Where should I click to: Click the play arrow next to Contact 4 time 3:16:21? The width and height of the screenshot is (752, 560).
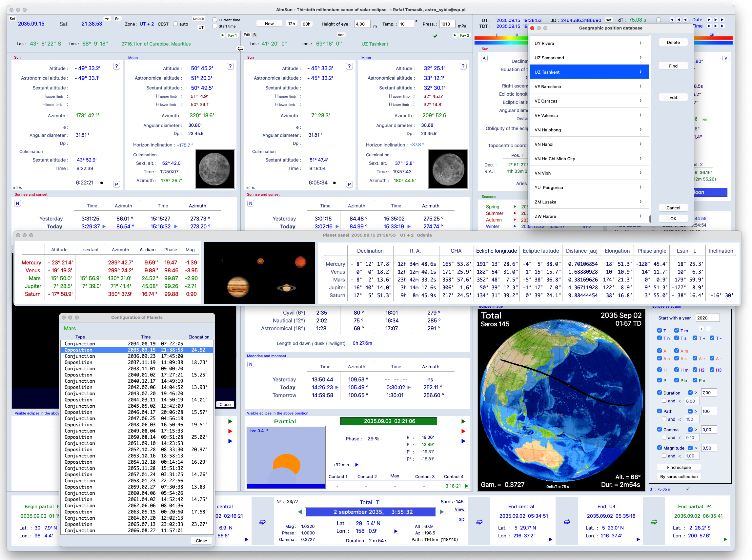click(467, 486)
